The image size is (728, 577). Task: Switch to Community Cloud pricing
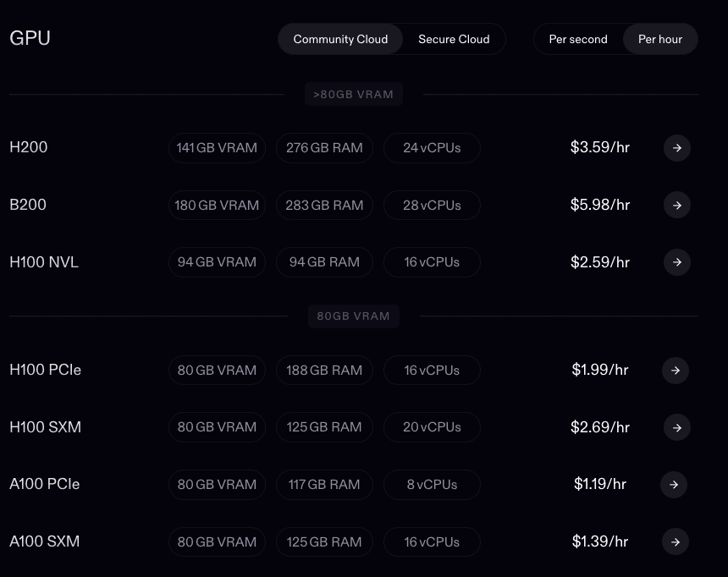coord(340,39)
